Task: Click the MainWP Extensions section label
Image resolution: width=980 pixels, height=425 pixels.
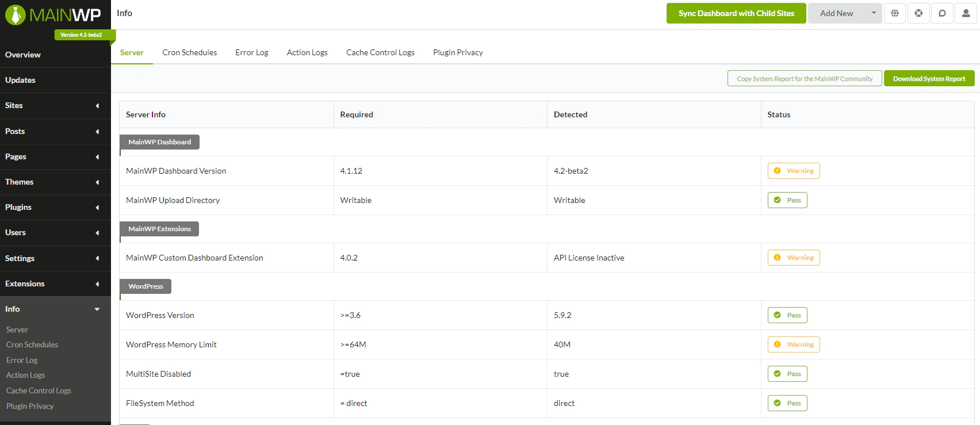Action: click(x=159, y=229)
